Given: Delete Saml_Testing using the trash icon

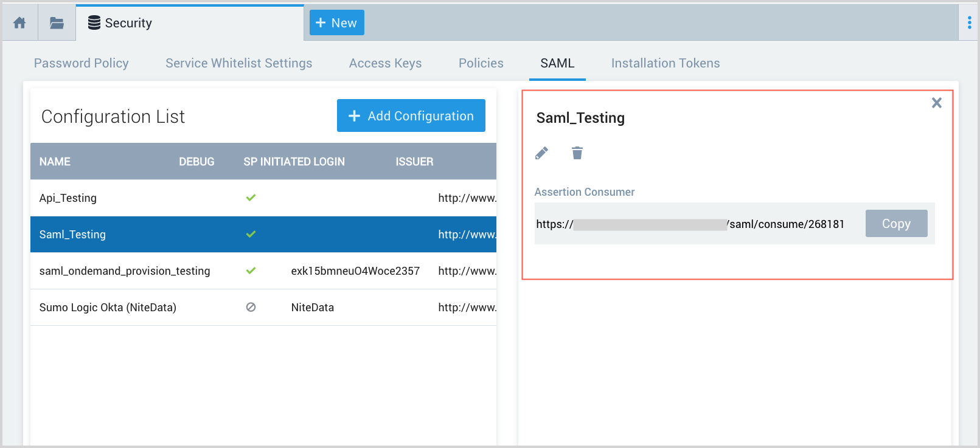Looking at the screenshot, I should point(577,153).
